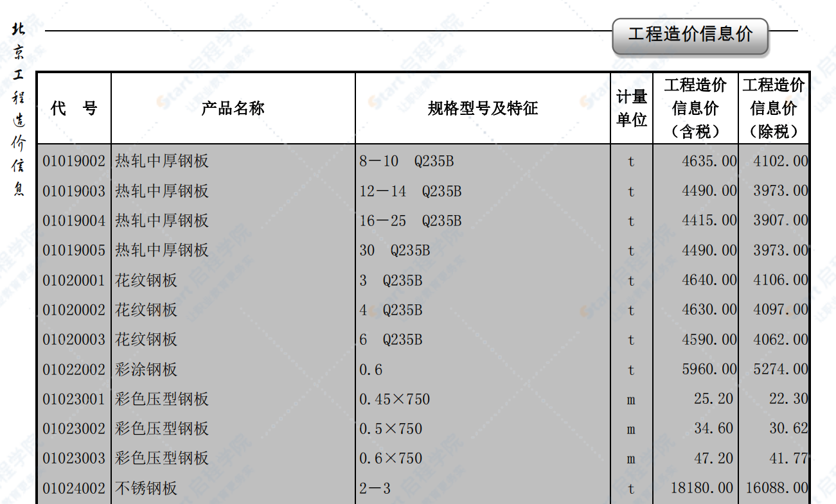The image size is (836, 504).
Task: Click code cell 01024002
Action: pos(74,489)
